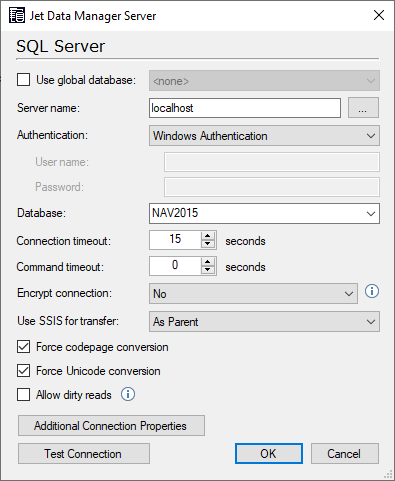Enable the Allow dirty reads checkbox
Image resolution: width=395 pixels, height=481 pixels.
pos(23,395)
